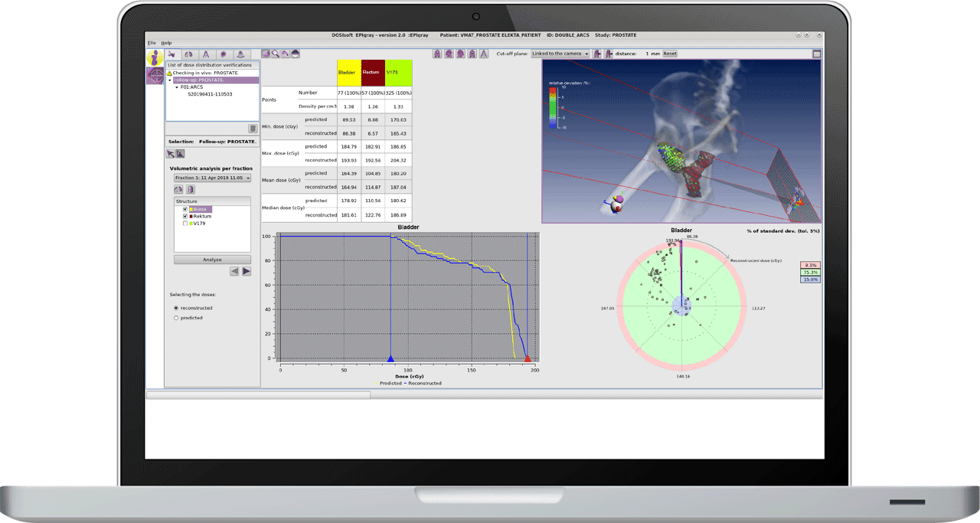Switch to the lungs-shaped tab in left panel

190,54
